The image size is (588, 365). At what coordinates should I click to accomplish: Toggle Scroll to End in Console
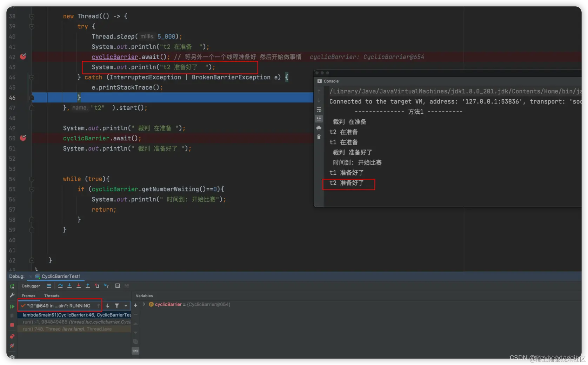[319, 119]
